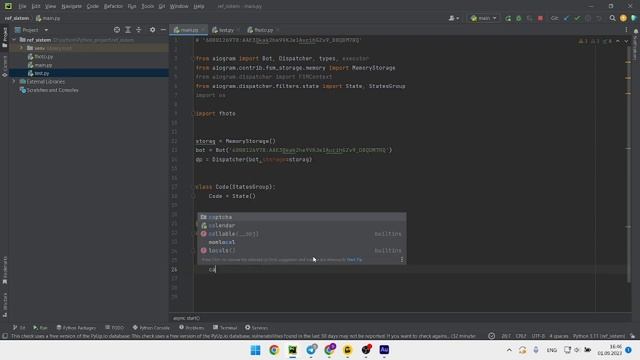Open editor tabs more options menu
640x360 pixels.
click(626, 30)
